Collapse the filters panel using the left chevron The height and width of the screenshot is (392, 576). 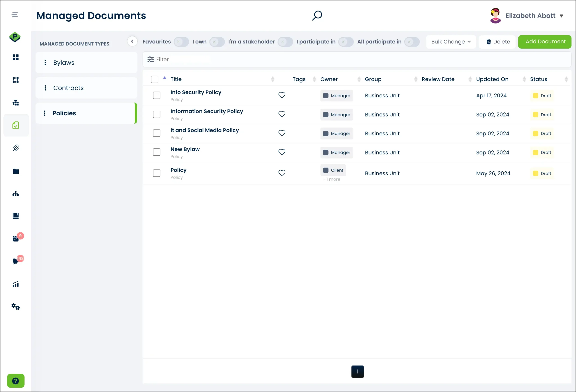coord(132,41)
